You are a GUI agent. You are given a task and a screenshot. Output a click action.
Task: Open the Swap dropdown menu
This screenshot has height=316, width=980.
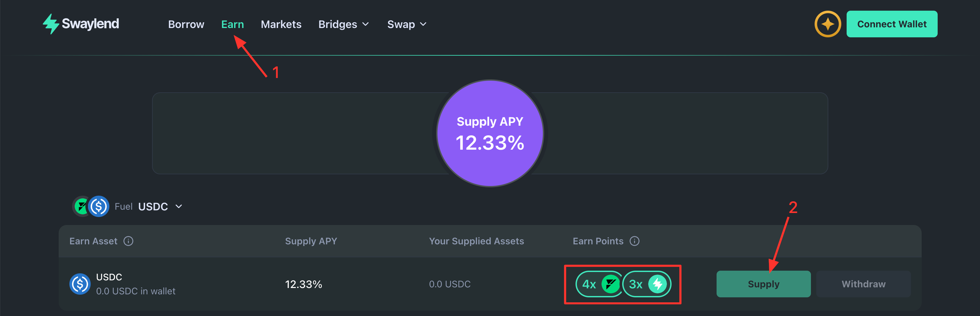point(407,24)
